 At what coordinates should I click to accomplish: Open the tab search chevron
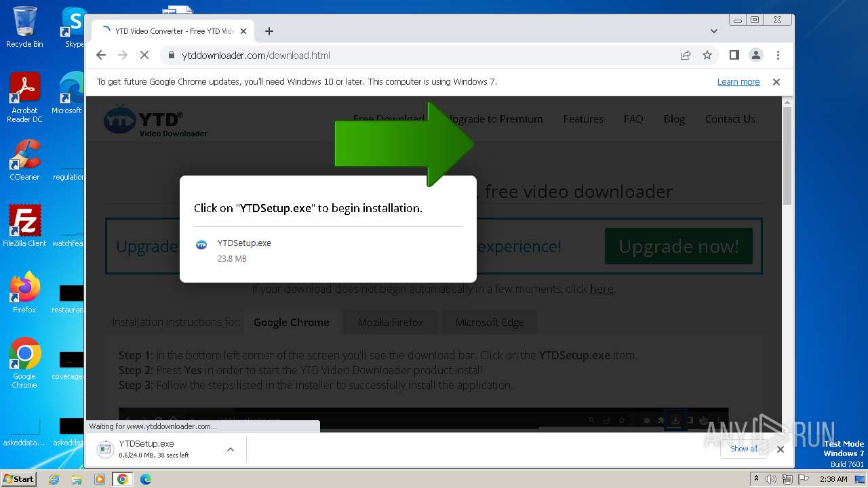tap(713, 31)
